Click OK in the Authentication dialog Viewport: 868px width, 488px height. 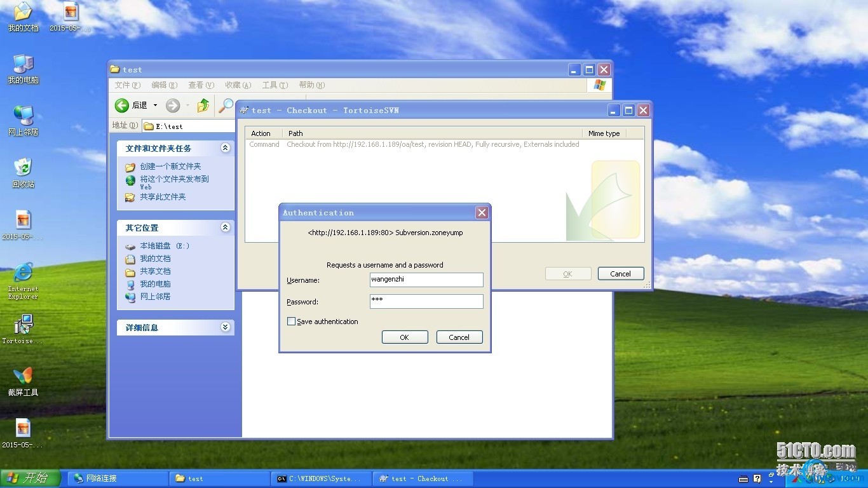click(x=405, y=337)
